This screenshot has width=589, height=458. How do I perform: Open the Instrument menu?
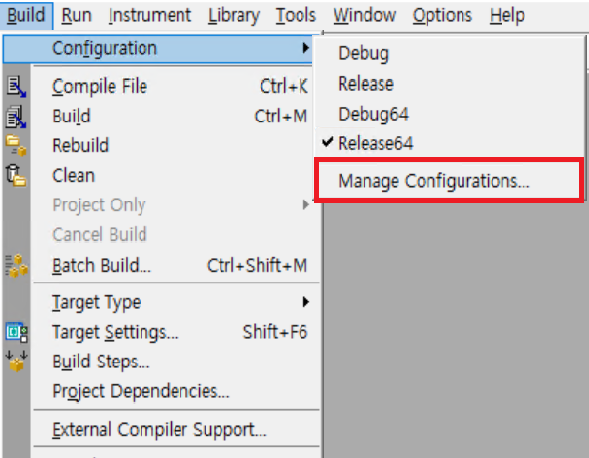coord(150,15)
